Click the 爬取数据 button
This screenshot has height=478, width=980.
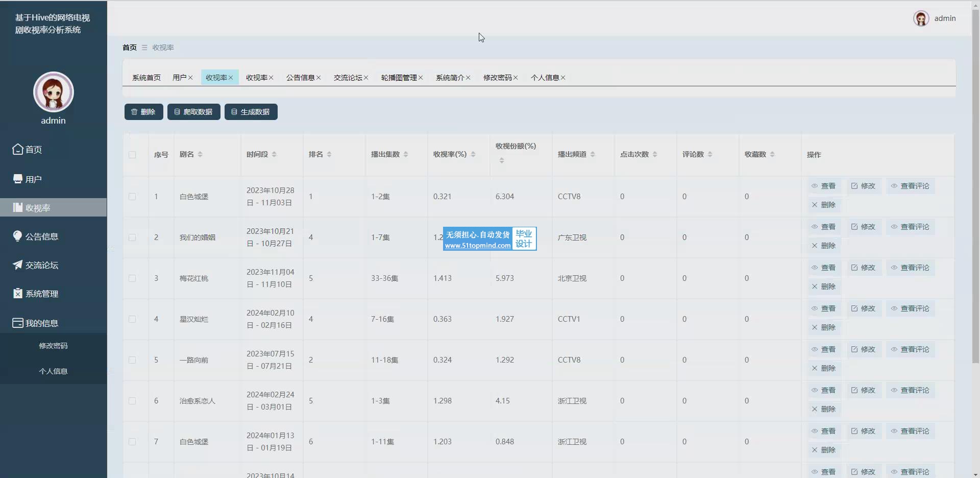click(x=193, y=112)
